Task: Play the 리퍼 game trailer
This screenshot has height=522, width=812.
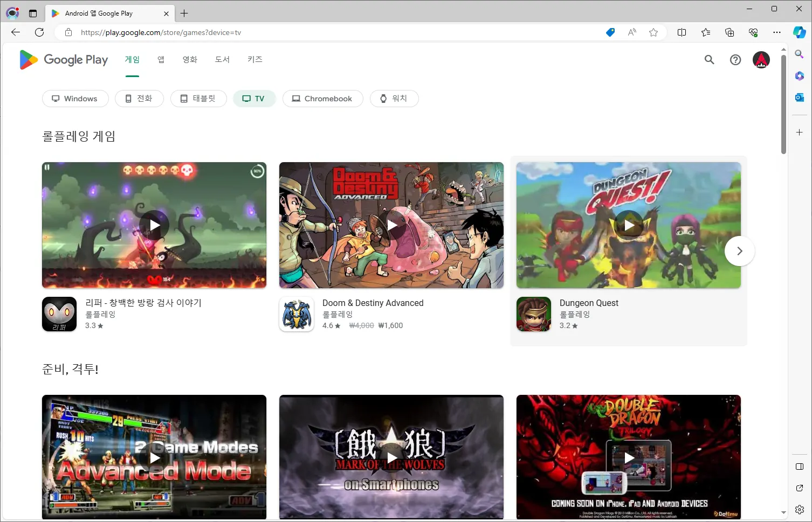Action: tap(154, 225)
